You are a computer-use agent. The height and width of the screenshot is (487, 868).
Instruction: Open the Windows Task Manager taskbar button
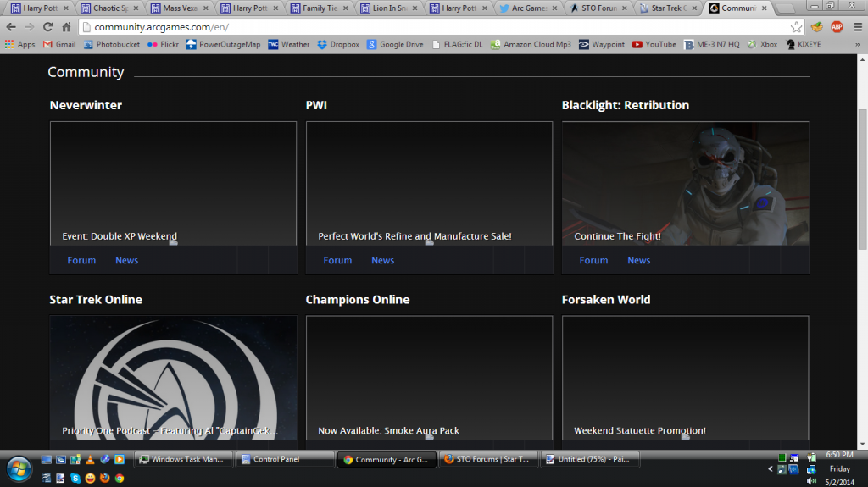coord(183,459)
